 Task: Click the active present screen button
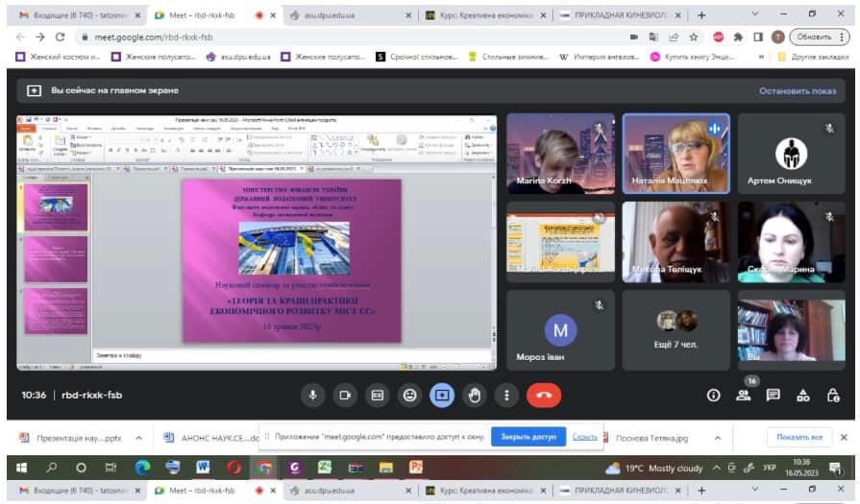442,395
